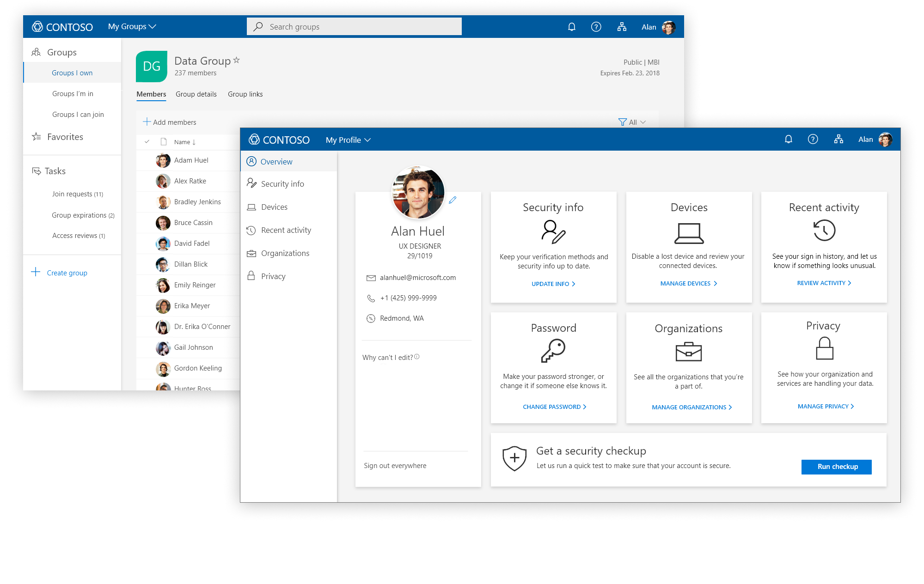Click help icon in My Groups header
The height and width of the screenshot is (584, 924).
click(596, 27)
